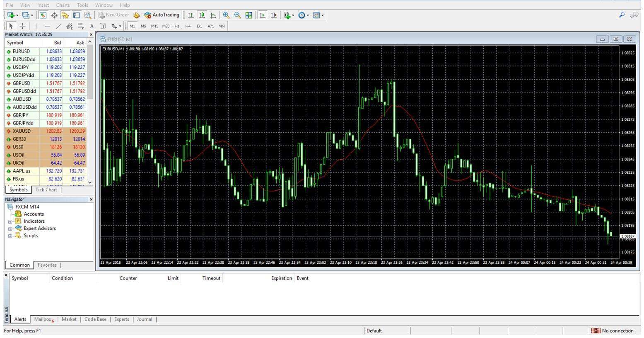The width and height of the screenshot is (644, 338).
Task: Open the Favorites tab in Navigator
Action: (47, 265)
